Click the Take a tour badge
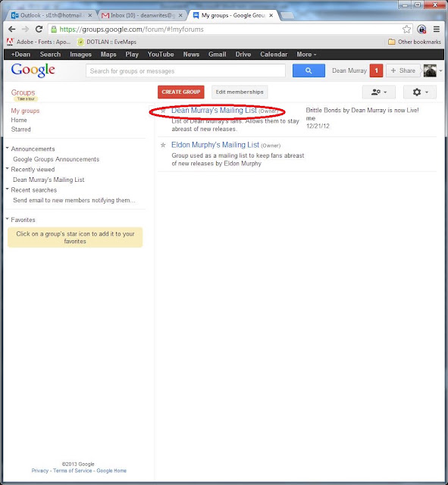Viewport: 448px width, 485px height. click(x=26, y=99)
